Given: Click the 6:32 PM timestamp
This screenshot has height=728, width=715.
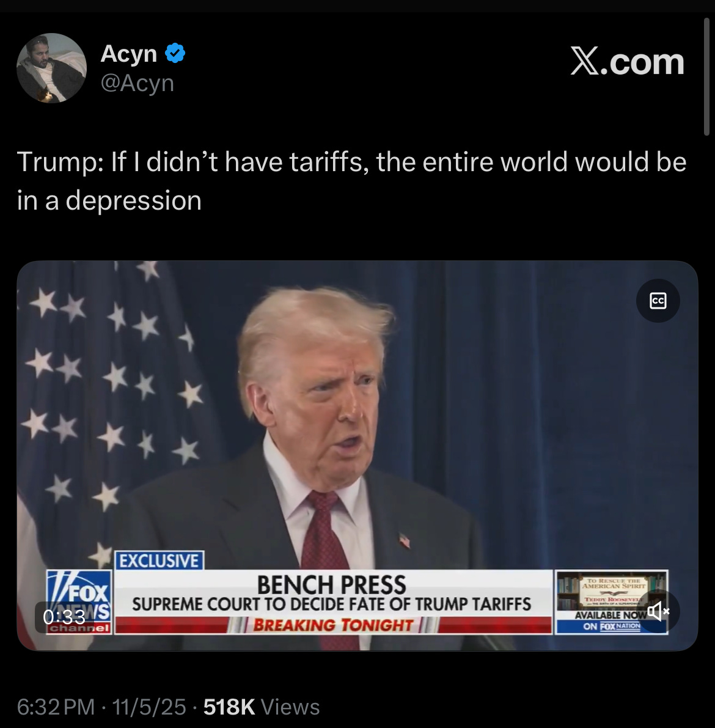Looking at the screenshot, I should (56, 707).
